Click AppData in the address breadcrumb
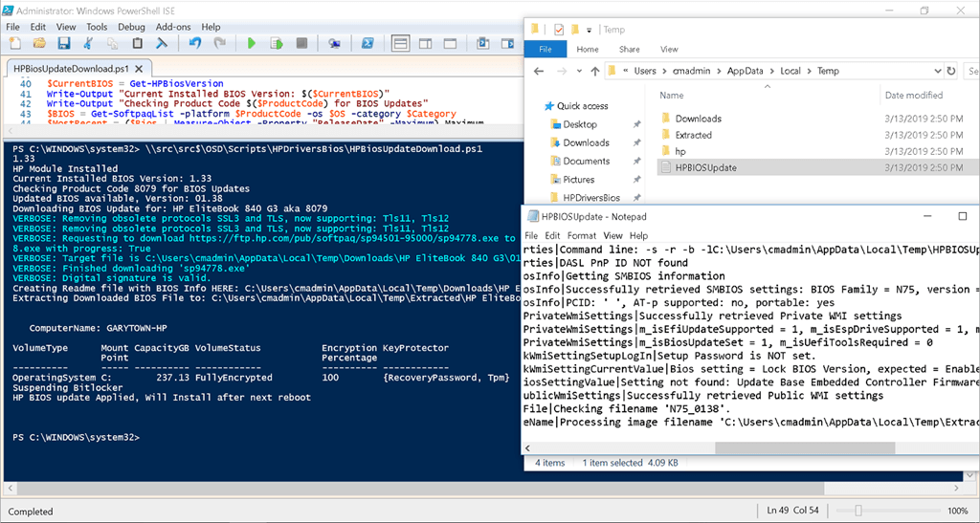980x523 pixels. (x=745, y=71)
